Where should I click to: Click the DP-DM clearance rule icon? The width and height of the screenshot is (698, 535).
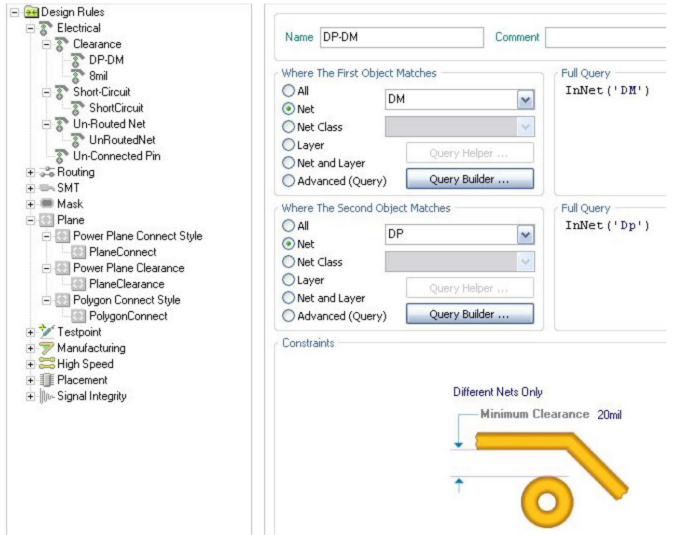click(x=76, y=60)
